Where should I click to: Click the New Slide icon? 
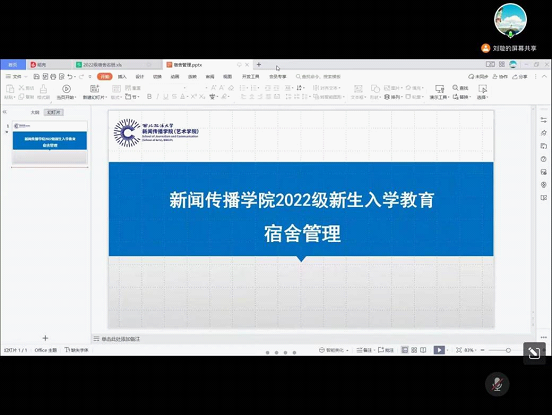[x=94, y=88]
